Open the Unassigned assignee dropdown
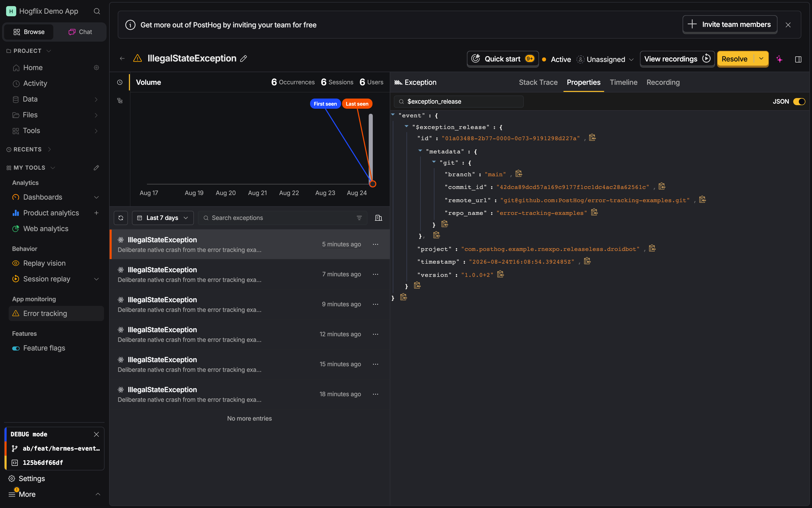 point(605,59)
